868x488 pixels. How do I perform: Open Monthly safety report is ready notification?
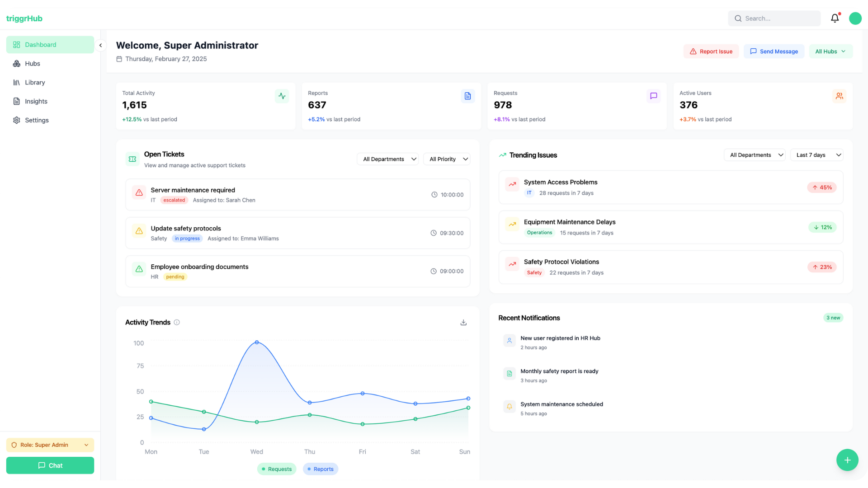tap(671, 375)
